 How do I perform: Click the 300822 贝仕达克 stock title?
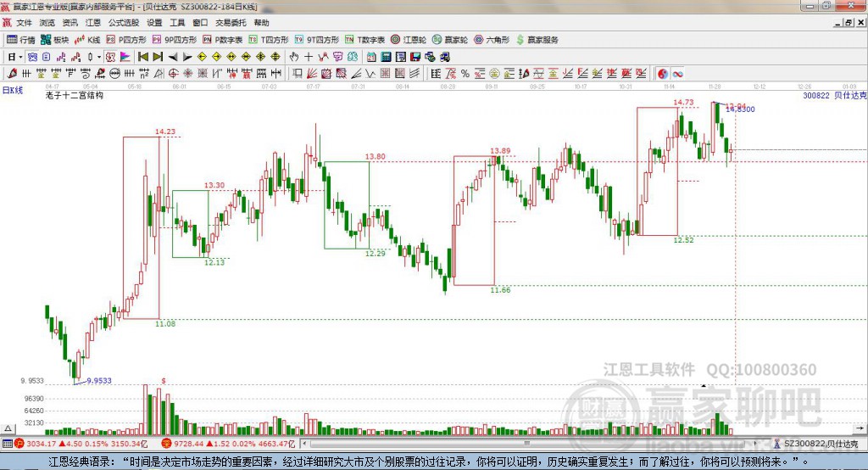[x=834, y=95]
